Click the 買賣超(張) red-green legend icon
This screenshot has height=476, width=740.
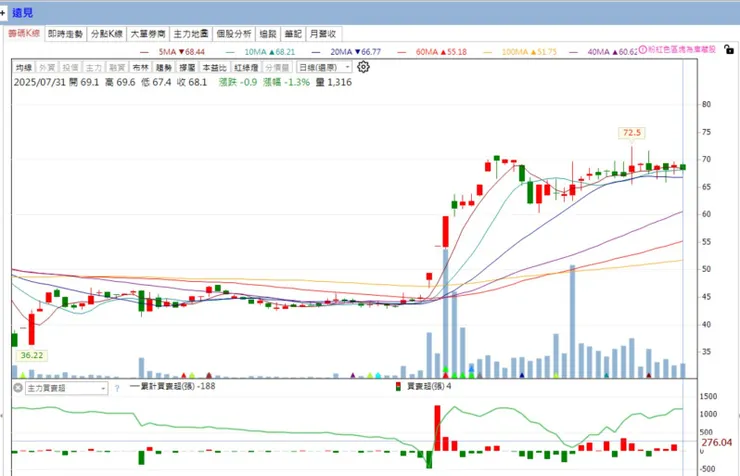(398, 386)
